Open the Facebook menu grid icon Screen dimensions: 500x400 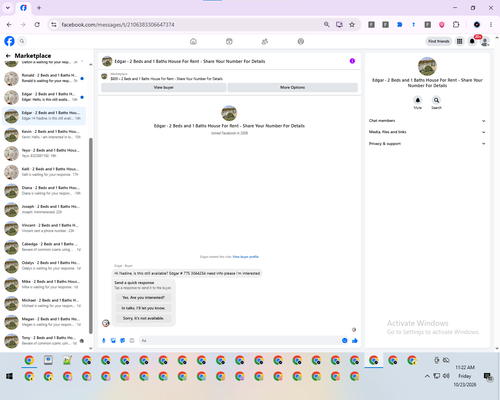point(459,41)
